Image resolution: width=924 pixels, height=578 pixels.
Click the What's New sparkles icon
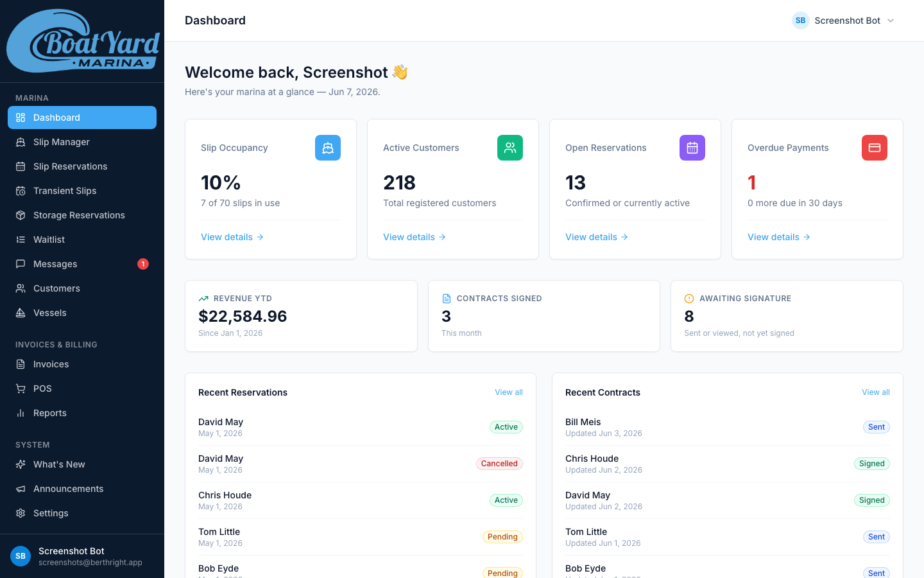click(21, 464)
